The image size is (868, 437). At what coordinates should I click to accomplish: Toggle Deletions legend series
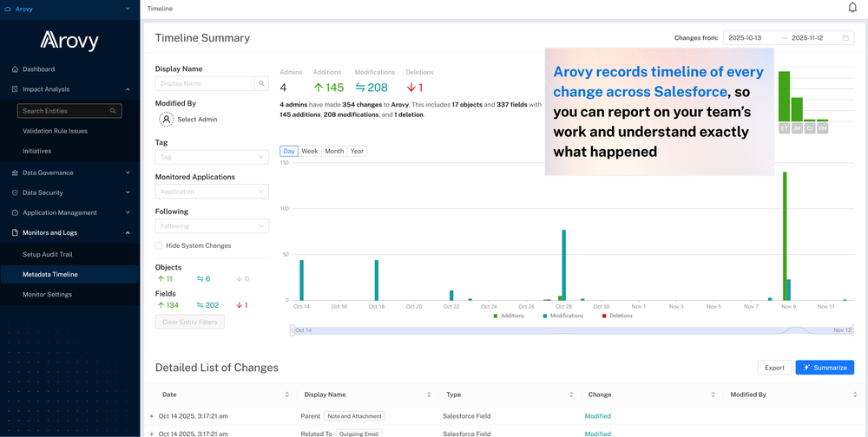click(617, 316)
